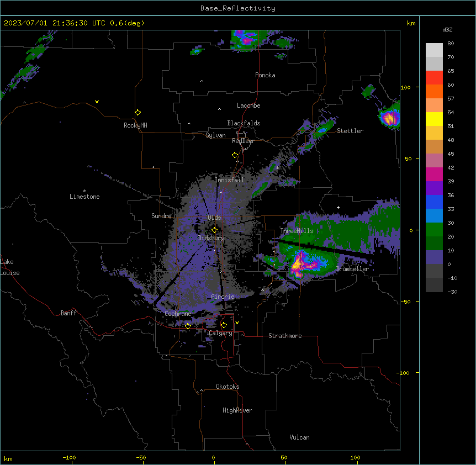
Task: Click the Calgary city label
Action: point(221,333)
